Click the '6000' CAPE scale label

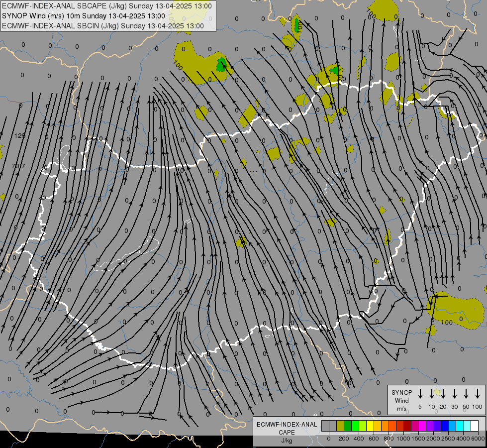tap(478, 439)
